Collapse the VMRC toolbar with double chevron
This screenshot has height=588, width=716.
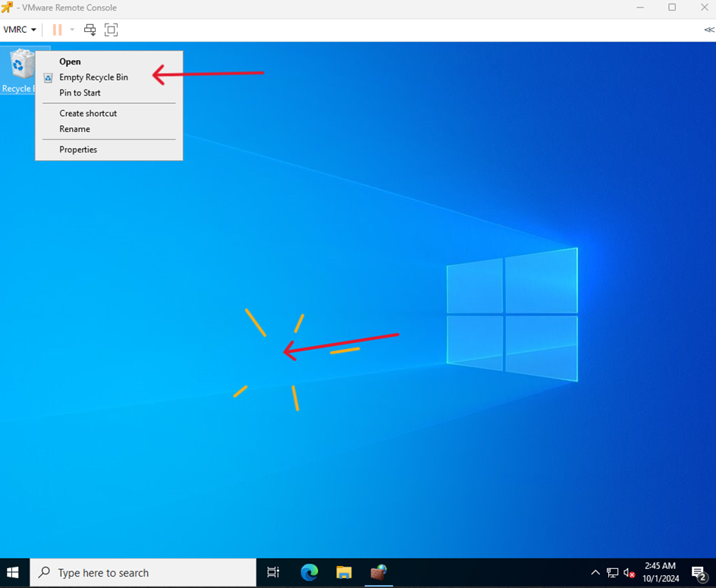point(708,30)
